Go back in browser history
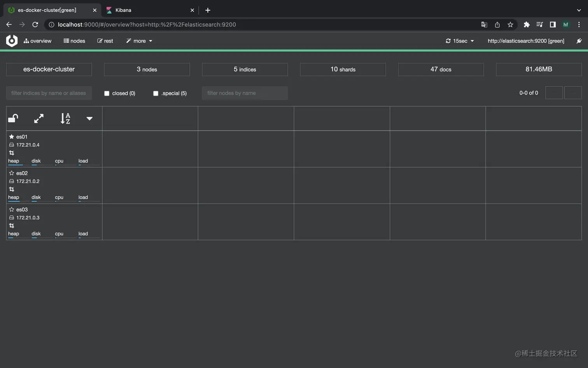The width and height of the screenshot is (588, 368). (x=9, y=25)
